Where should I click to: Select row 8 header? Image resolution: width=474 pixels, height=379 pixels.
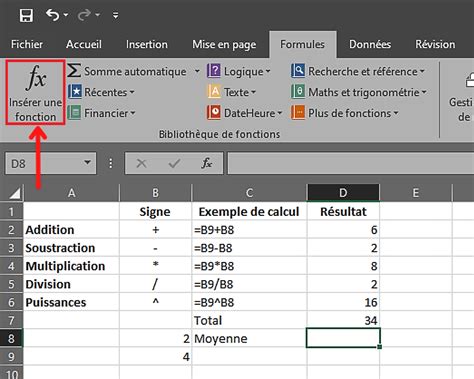(x=11, y=338)
